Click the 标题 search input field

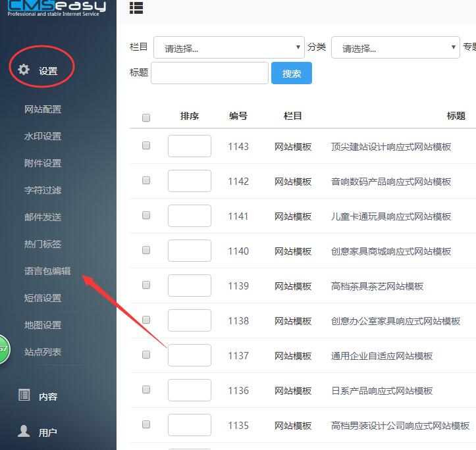tap(209, 73)
